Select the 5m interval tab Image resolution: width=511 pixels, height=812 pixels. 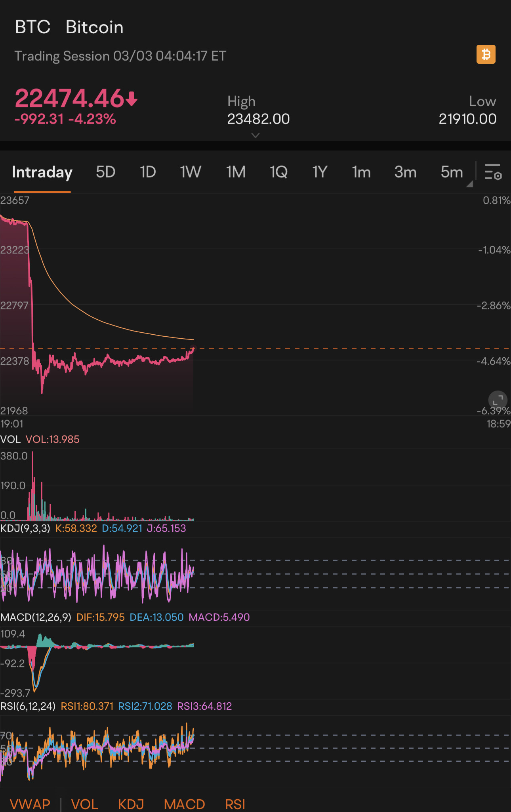pyautogui.click(x=452, y=172)
